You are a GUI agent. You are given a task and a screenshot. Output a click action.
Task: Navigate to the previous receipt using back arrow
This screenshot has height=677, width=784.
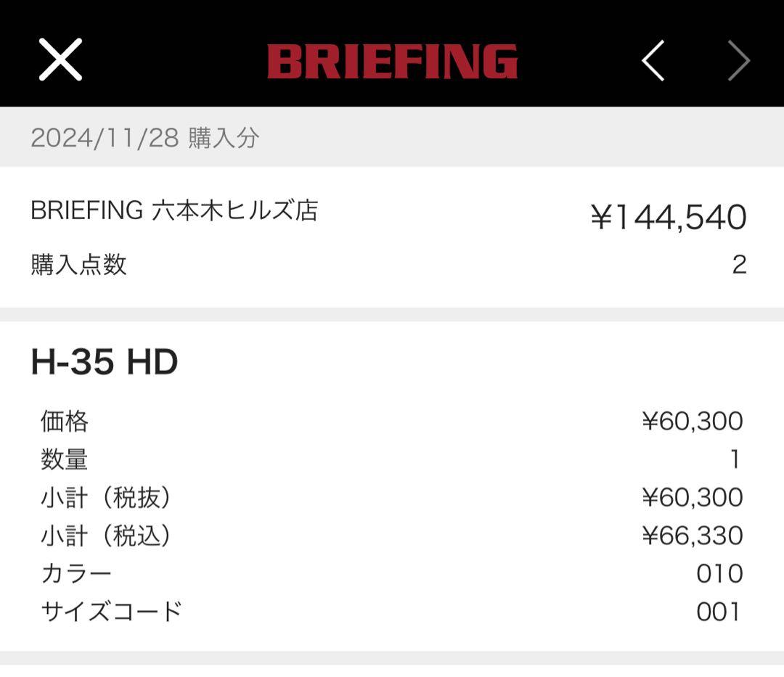[x=652, y=60]
